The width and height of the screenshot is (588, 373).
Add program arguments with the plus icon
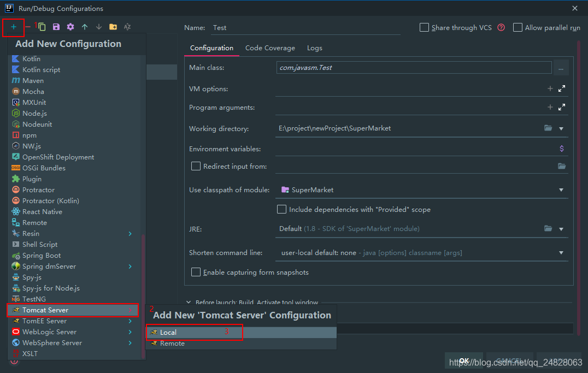click(550, 107)
